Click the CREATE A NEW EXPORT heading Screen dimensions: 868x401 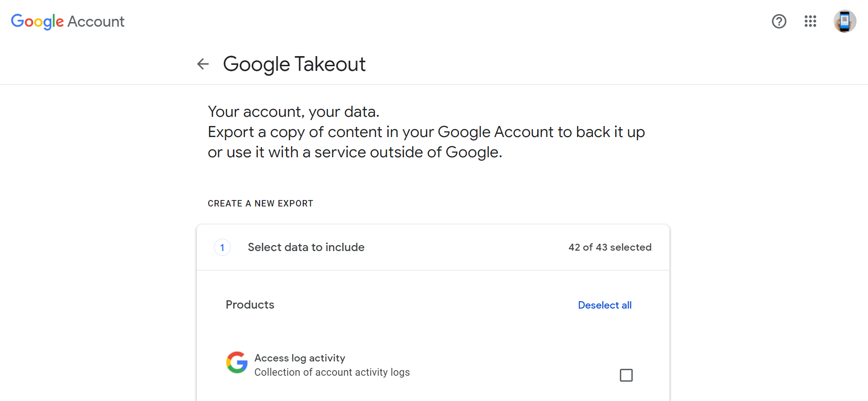point(260,203)
